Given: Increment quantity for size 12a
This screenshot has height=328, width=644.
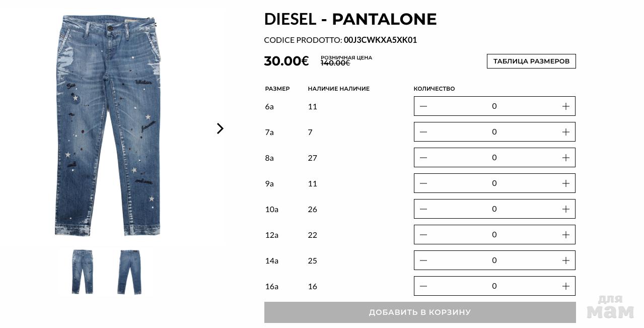Looking at the screenshot, I should (x=565, y=235).
